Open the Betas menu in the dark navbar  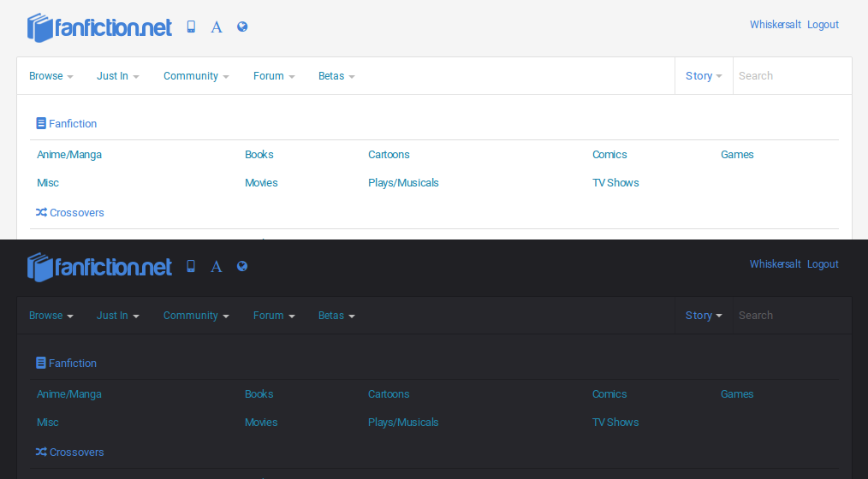[336, 316]
